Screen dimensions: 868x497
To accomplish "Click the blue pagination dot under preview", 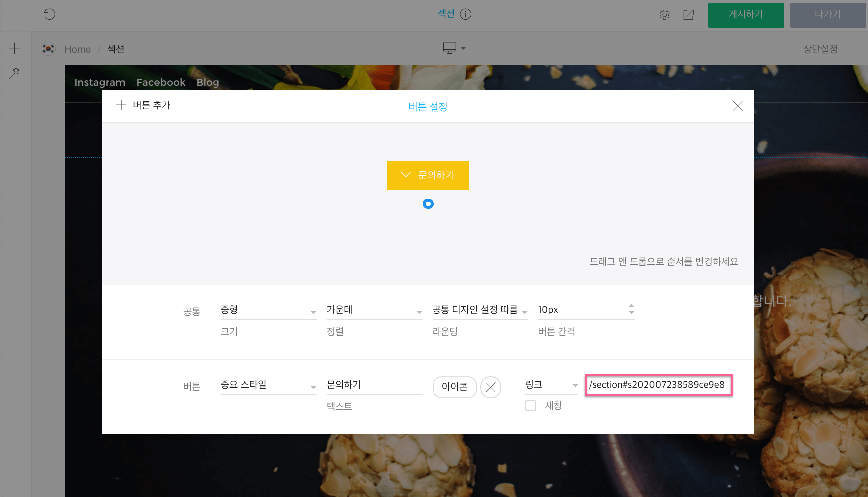I will [x=428, y=204].
